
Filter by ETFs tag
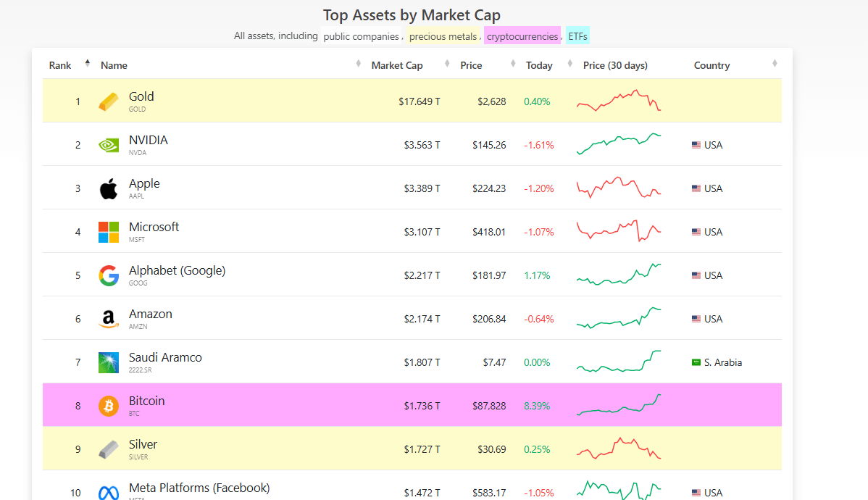[x=577, y=36]
